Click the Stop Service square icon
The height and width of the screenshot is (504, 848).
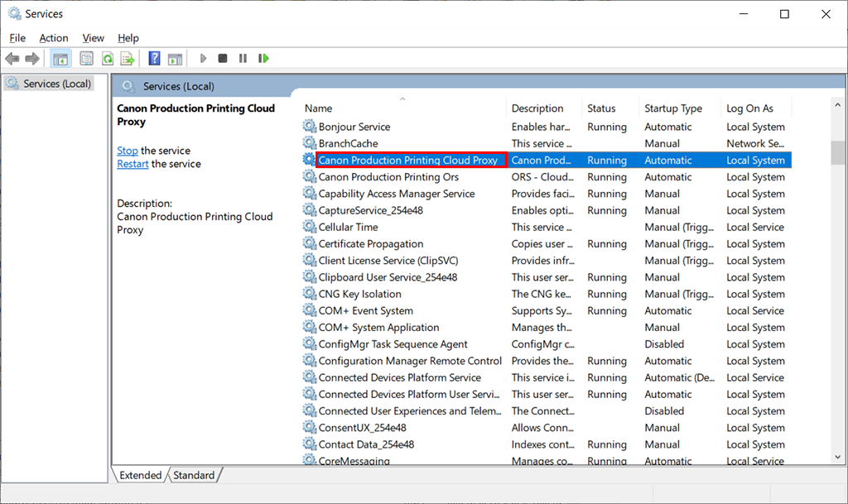click(x=223, y=59)
